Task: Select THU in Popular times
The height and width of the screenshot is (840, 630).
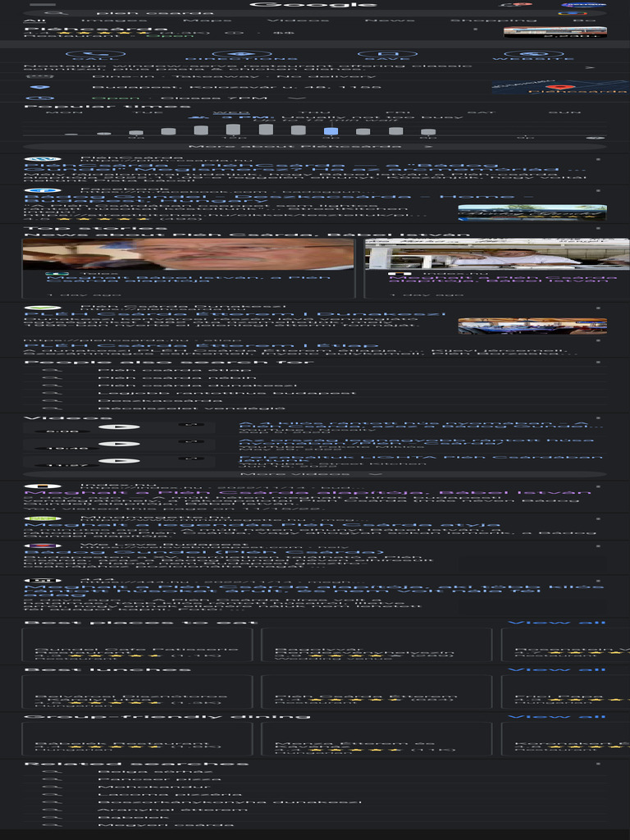Action: pos(314,112)
